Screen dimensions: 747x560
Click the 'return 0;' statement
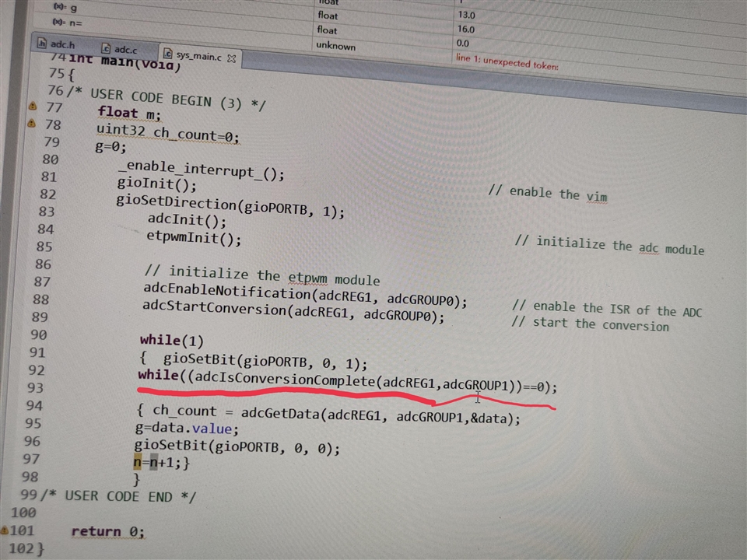(x=107, y=531)
